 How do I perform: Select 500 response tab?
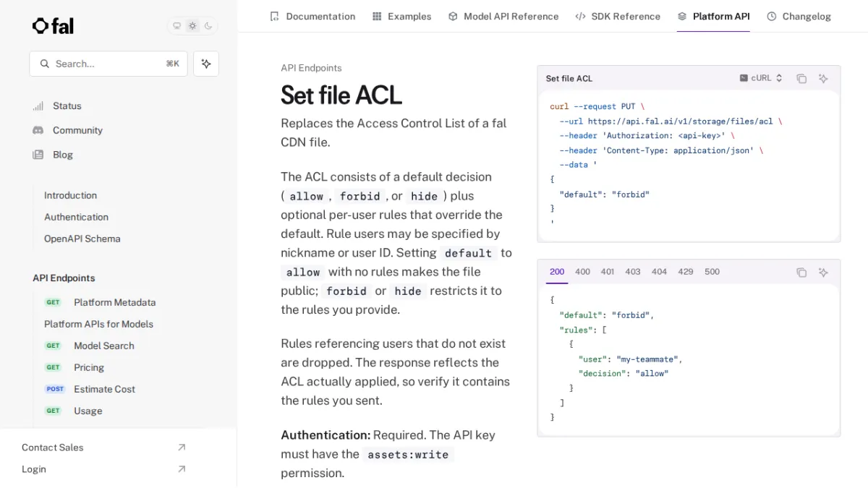(712, 272)
